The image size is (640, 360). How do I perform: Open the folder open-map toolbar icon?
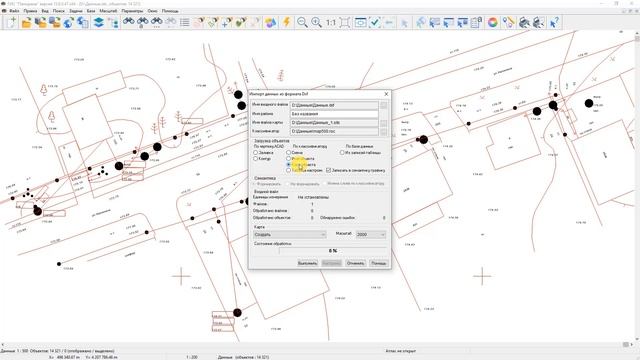coord(27,22)
